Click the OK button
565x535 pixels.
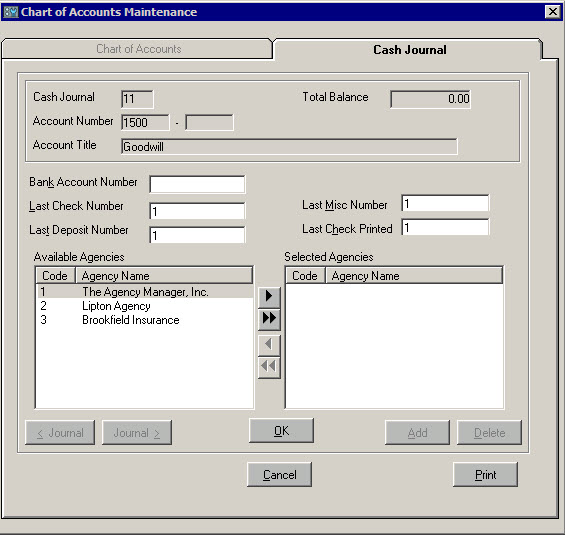281,431
